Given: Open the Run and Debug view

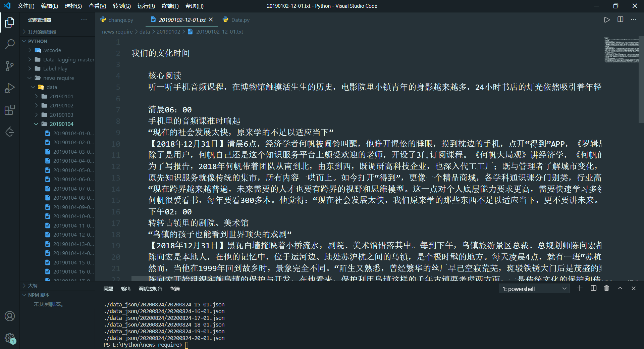Looking at the screenshot, I should [x=10, y=88].
